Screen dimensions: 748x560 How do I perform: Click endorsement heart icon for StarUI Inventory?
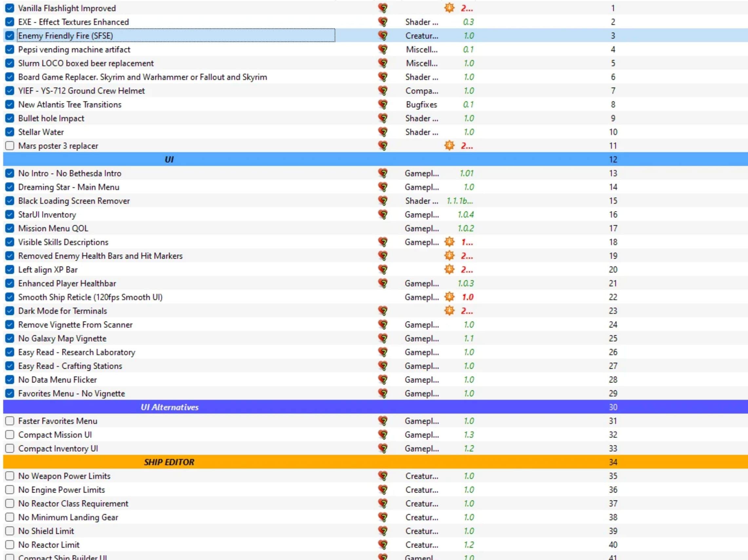pos(383,215)
